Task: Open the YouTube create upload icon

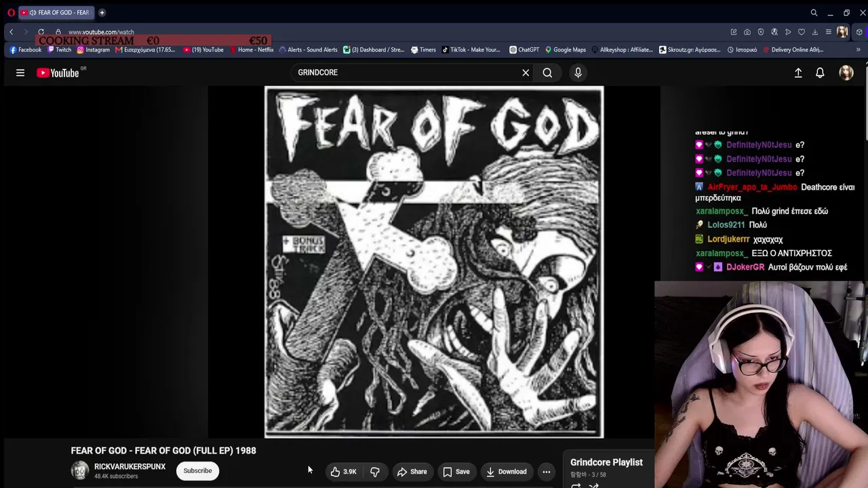Action: click(x=798, y=73)
